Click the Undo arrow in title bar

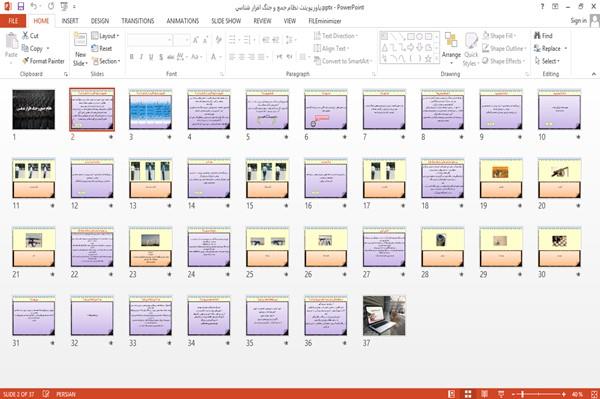34,7
